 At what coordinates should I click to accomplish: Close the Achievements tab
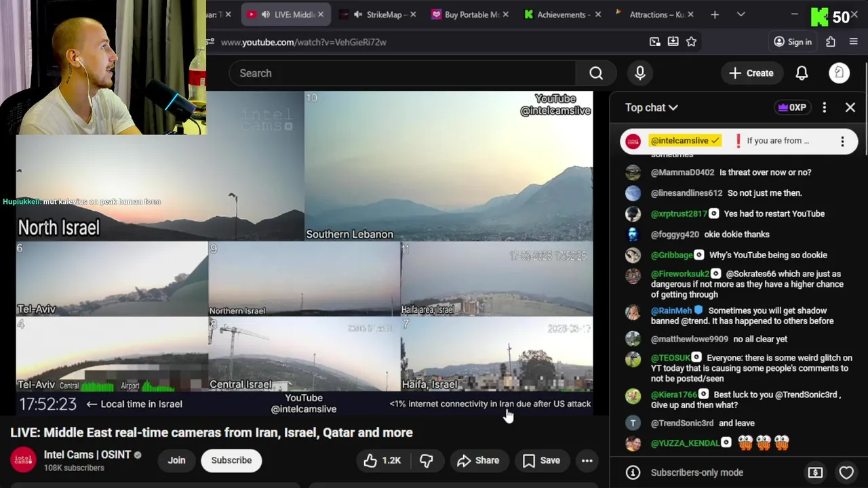(x=597, y=14)
